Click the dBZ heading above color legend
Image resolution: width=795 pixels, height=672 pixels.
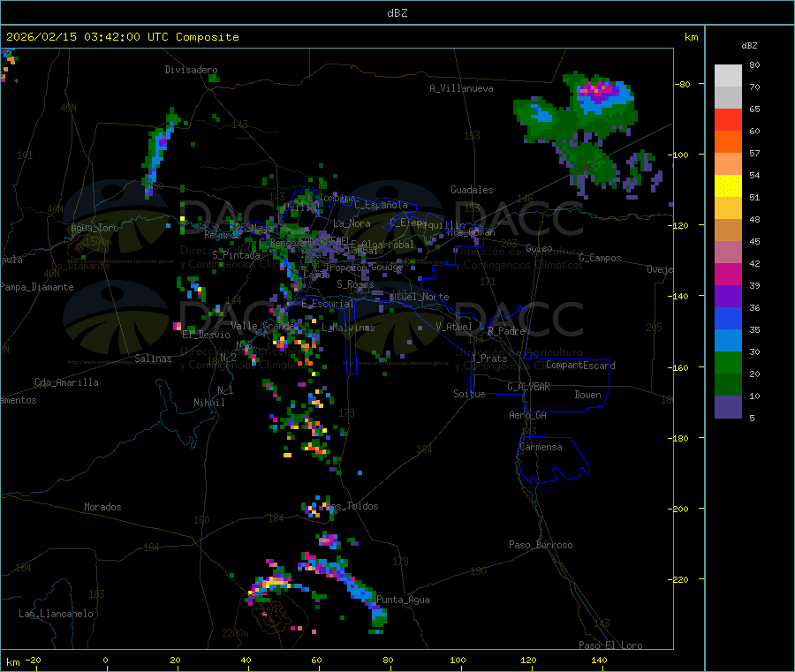coord(749,46)
